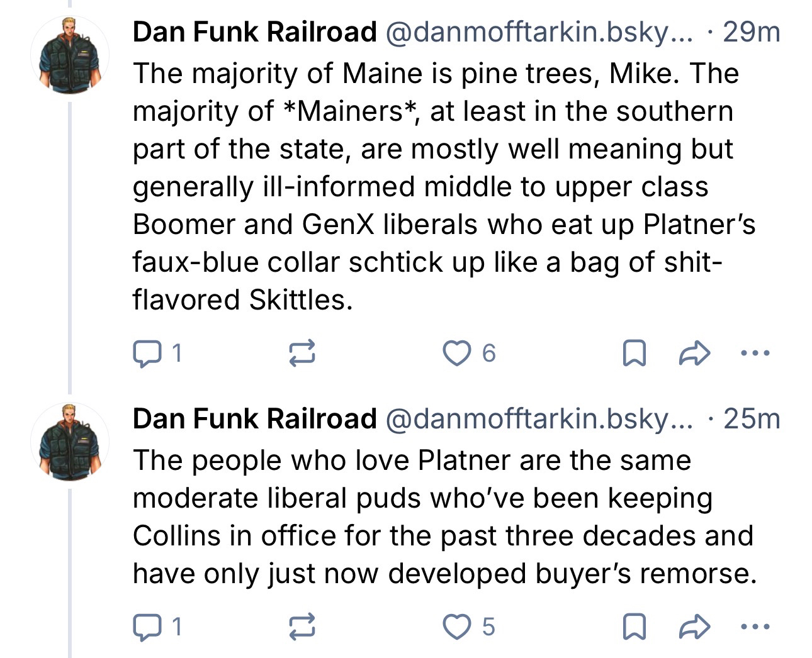The height and width of the screenshot is (658, 812).
Task: Click the handle on the 29m post
Action: (x=538, y=31)
